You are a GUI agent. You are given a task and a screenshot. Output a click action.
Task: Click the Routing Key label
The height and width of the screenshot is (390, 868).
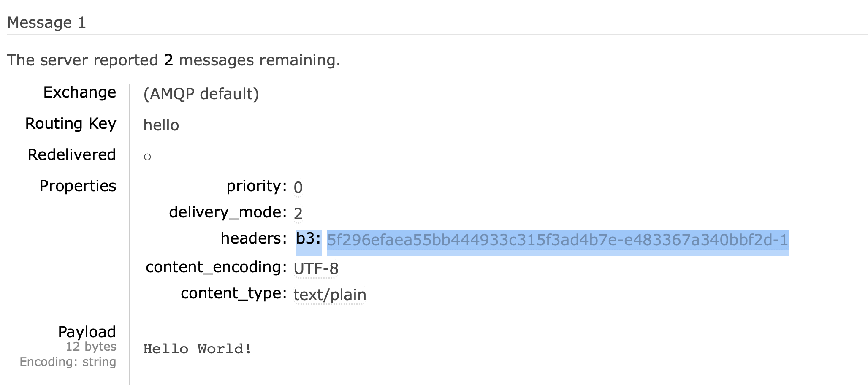71,124
